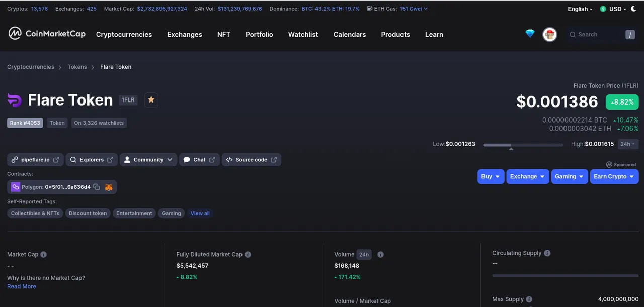Expand the Earn Crypto dropdown button
644x307 pixels.
pyautogui.click(x=614, y=177)
